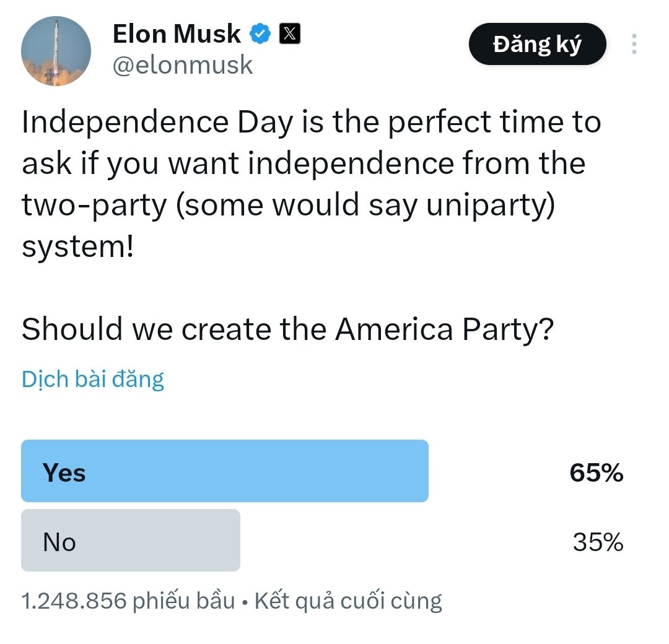The image size is (669, 644).
Task: Select the blue Yes poll result bar
Action: point(225,471)
